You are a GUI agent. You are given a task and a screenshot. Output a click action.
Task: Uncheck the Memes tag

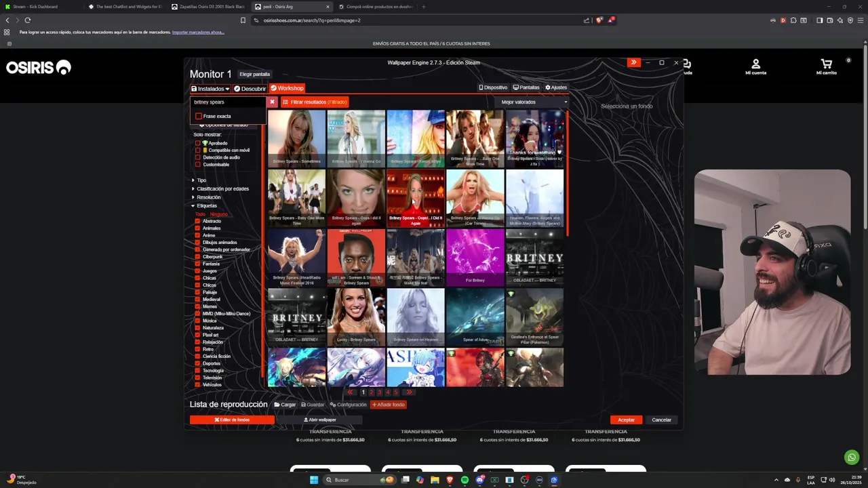[x=198, y=306]
